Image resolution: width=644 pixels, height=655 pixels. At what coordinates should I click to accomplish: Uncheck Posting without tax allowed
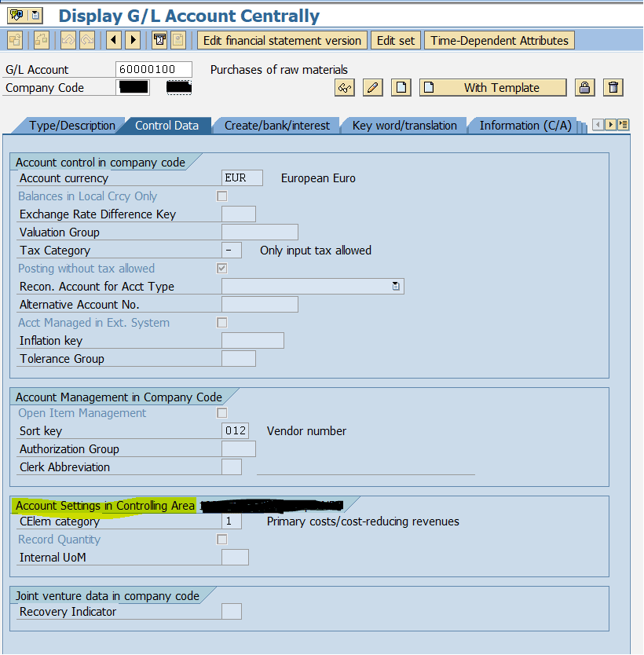221,267
